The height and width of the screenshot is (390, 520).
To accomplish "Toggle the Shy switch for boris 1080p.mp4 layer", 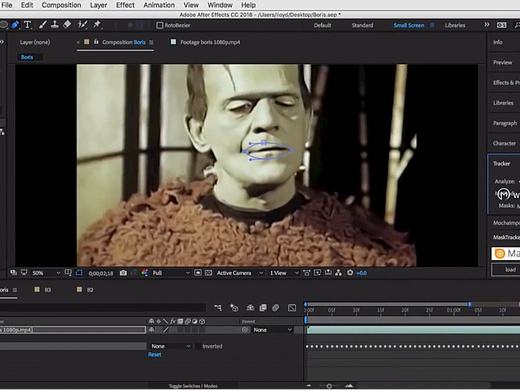I will point(151,330).
